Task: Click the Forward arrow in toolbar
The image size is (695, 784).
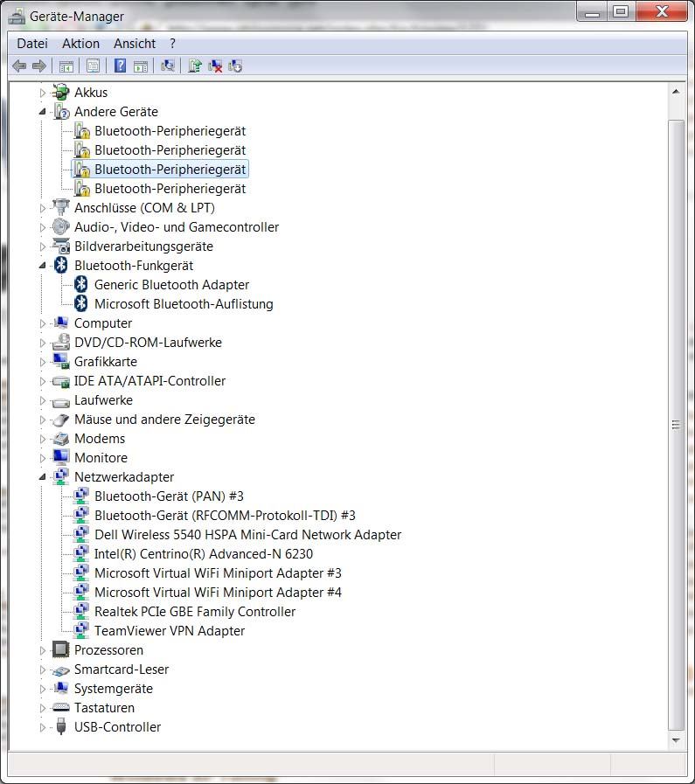Action: pos(39,66)
